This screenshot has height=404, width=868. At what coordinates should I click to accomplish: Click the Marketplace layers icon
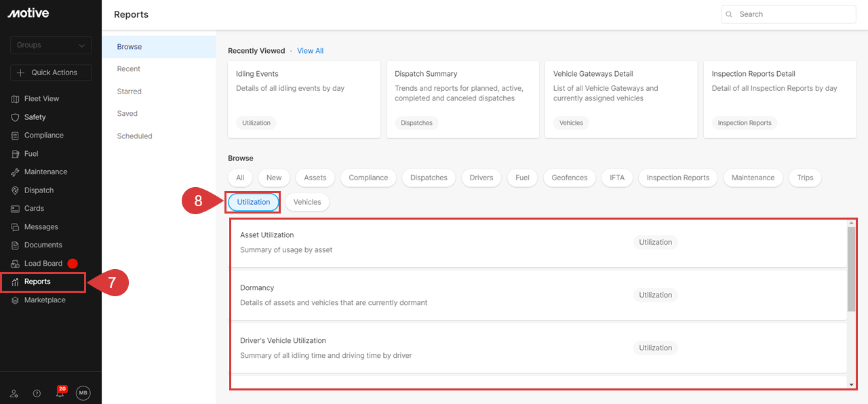click(x=15, y=300)
